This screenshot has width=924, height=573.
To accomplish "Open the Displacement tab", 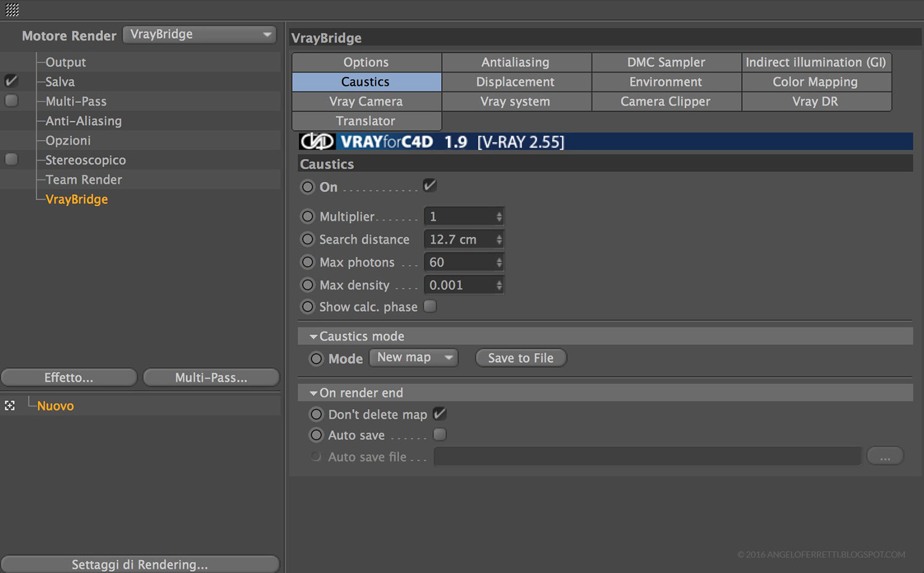I will 516,82.
